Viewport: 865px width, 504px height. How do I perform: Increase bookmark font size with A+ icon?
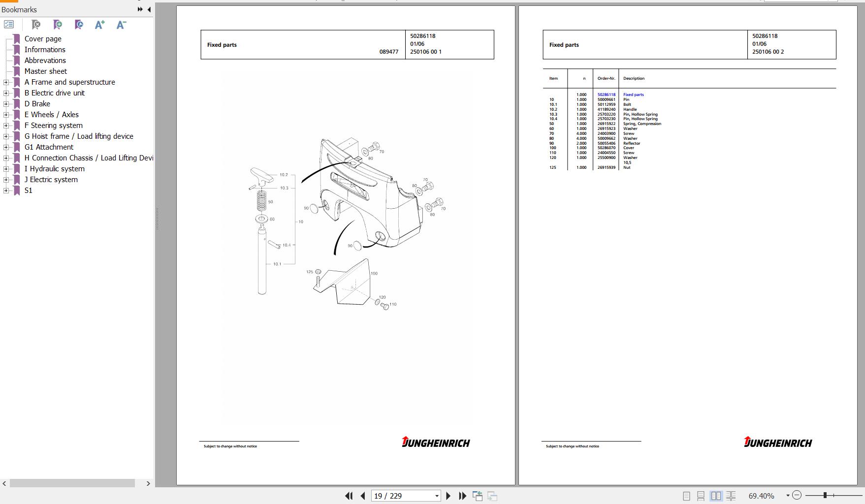(x=100, y=25)
